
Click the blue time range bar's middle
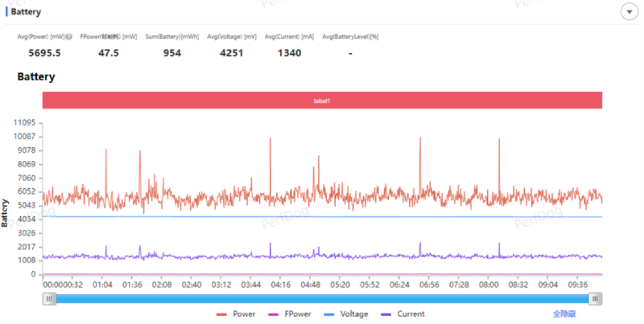click(x=323, y=298)
